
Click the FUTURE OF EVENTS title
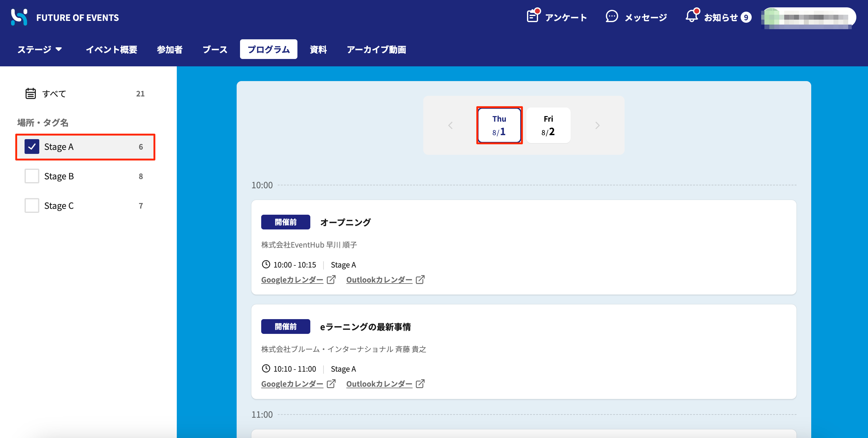[x=77, y=18]
